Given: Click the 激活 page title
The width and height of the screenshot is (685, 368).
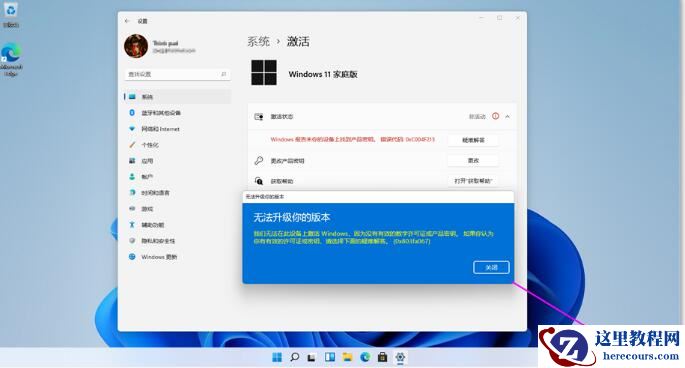Looking at the screenshot, I should pyautogui.click(x=298, y=42).
